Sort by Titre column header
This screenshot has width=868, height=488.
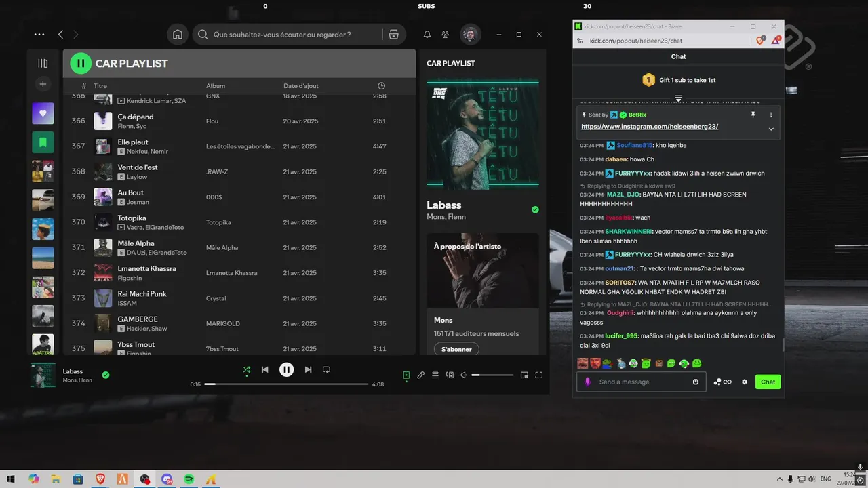(x=100, y=86)
